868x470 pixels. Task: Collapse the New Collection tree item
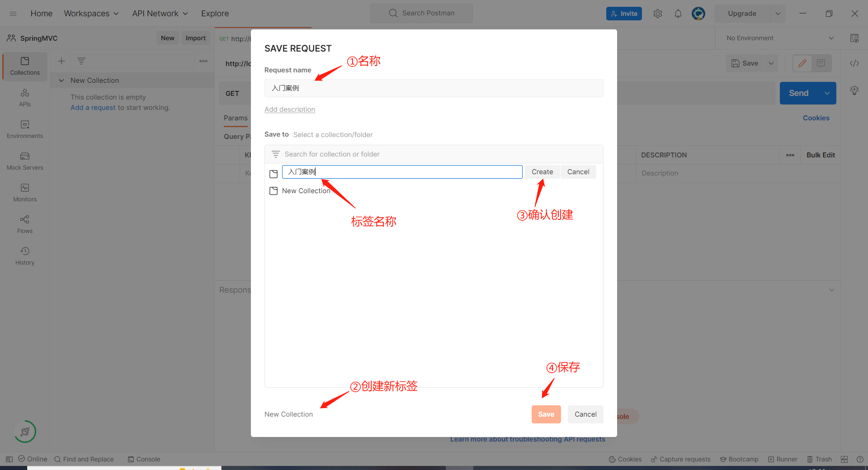(61, 81)
